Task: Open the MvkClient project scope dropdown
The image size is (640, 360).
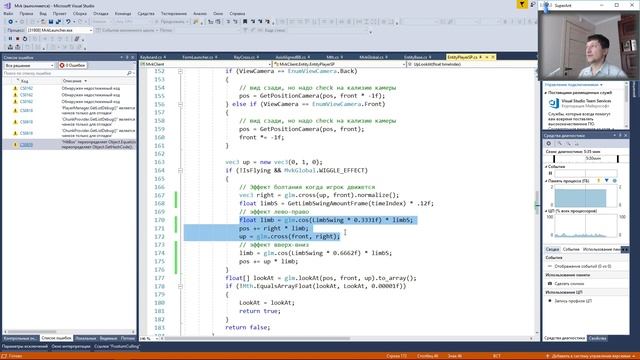Action: (205, 64)
